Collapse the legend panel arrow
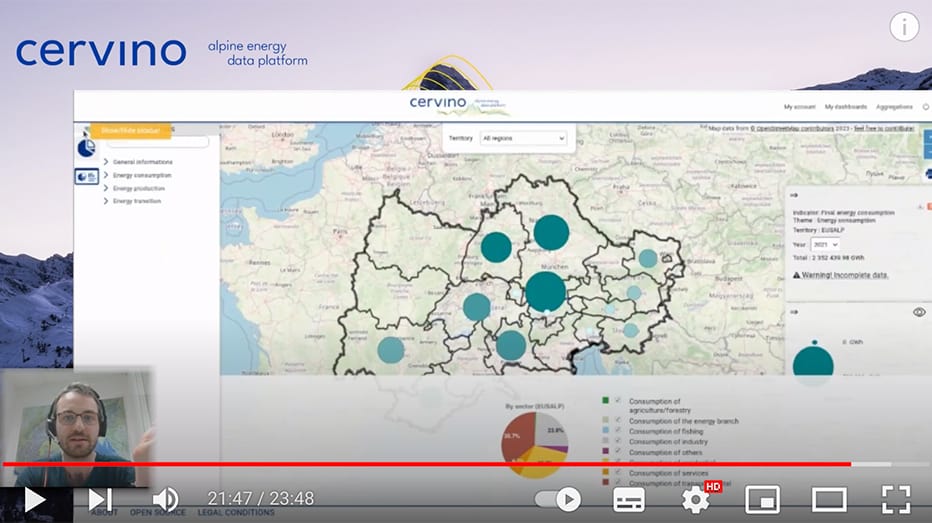The height and width of the screenshot is (523, 932). point(794,311)
